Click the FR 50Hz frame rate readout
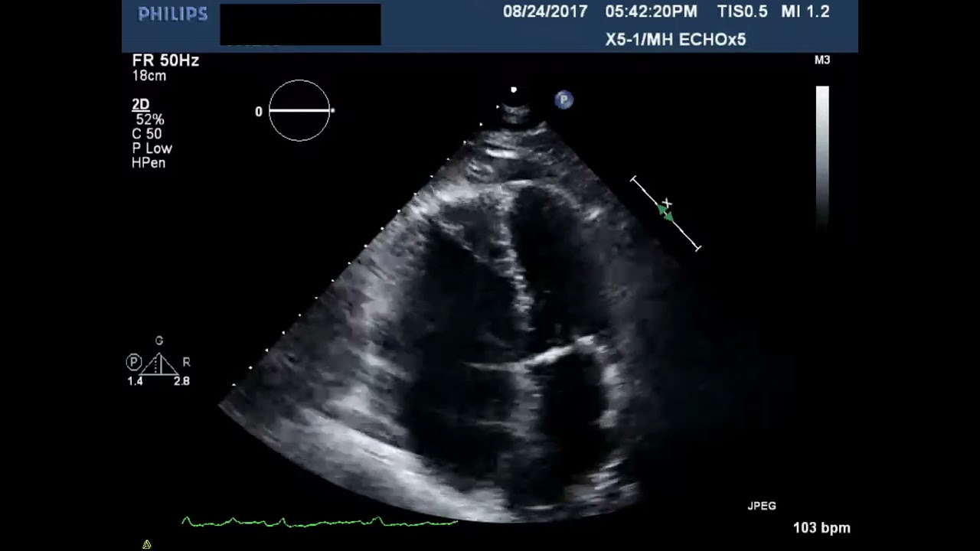 coord(165,61)
